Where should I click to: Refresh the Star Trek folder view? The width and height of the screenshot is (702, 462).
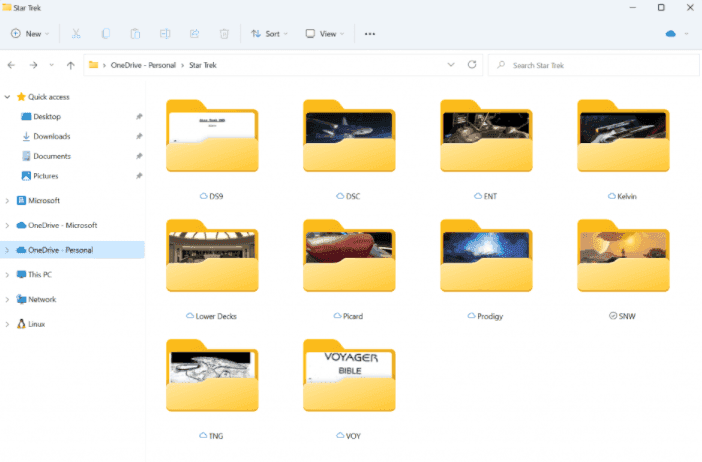point(472,64)
